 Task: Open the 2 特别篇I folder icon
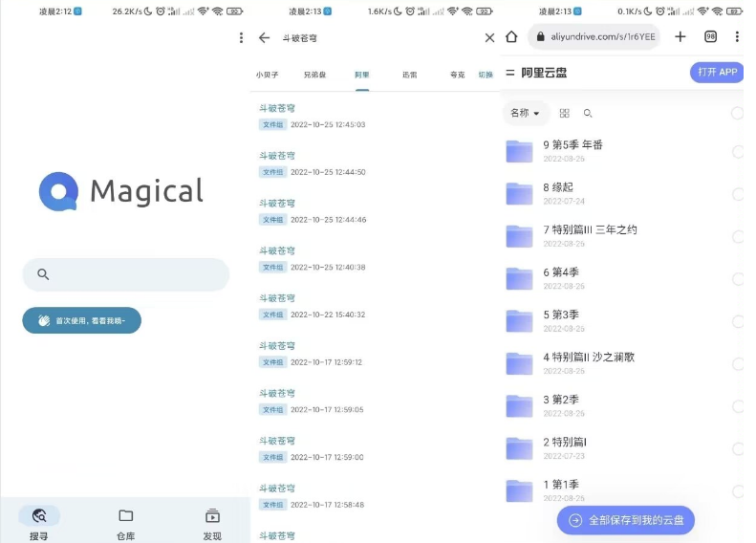(519, 448)
